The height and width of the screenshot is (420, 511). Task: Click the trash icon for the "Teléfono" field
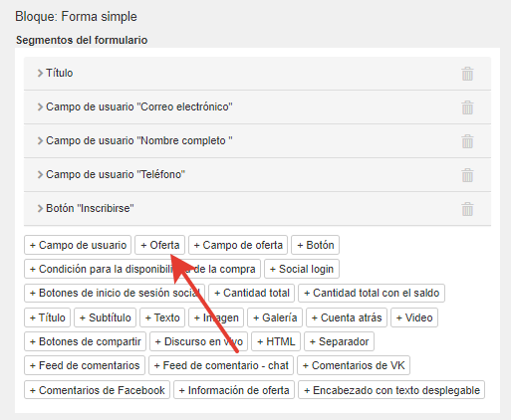click(467, 175)
